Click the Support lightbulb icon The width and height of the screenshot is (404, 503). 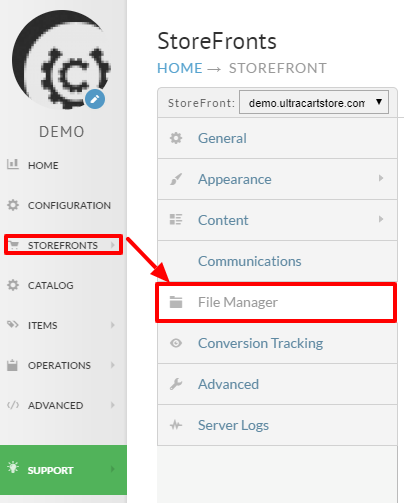[x=13, y=467]
